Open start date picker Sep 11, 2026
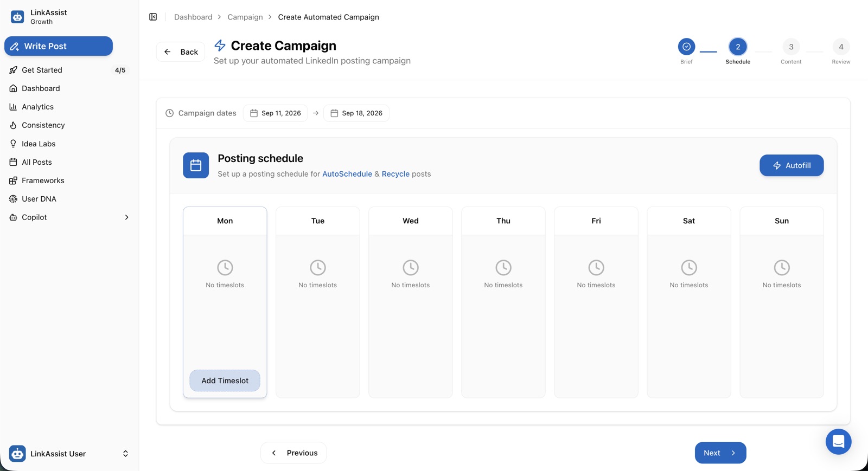 point(276,113)
